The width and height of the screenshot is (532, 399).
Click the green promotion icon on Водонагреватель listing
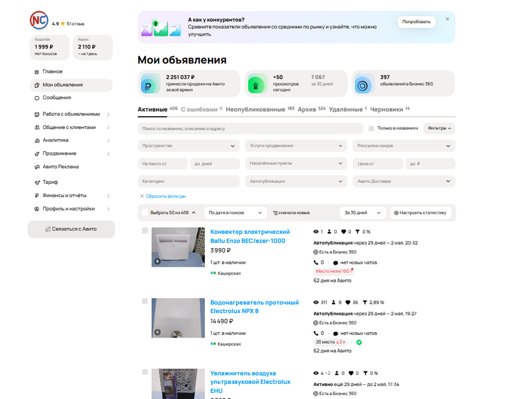point(359,342)
